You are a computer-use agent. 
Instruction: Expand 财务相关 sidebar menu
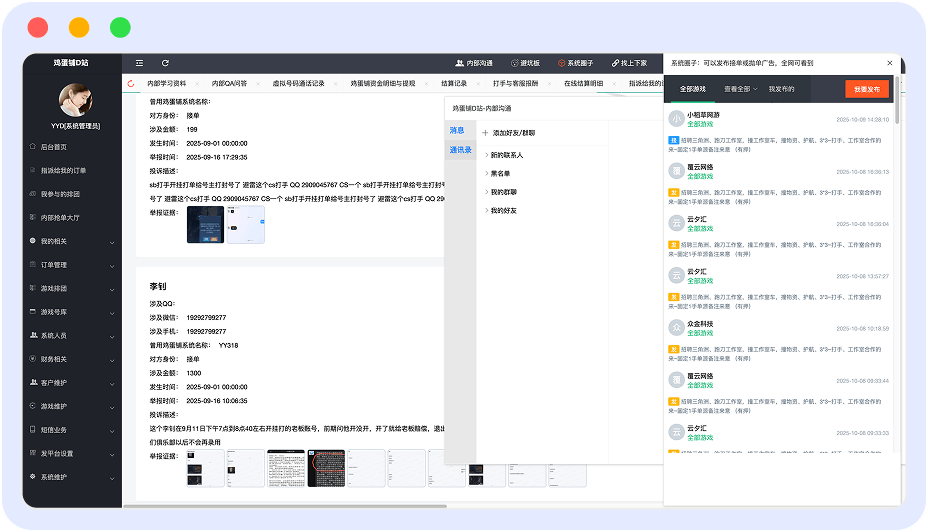tap(72, 359)
